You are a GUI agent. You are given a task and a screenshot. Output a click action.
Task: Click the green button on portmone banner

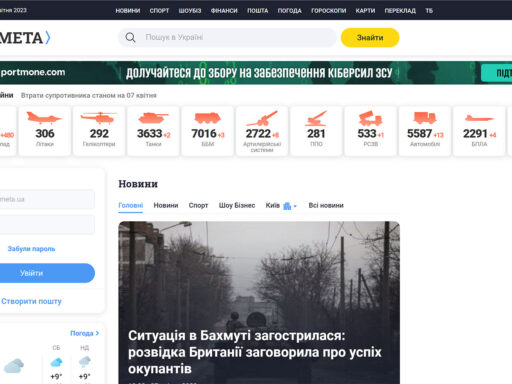[x=497, y=73]
